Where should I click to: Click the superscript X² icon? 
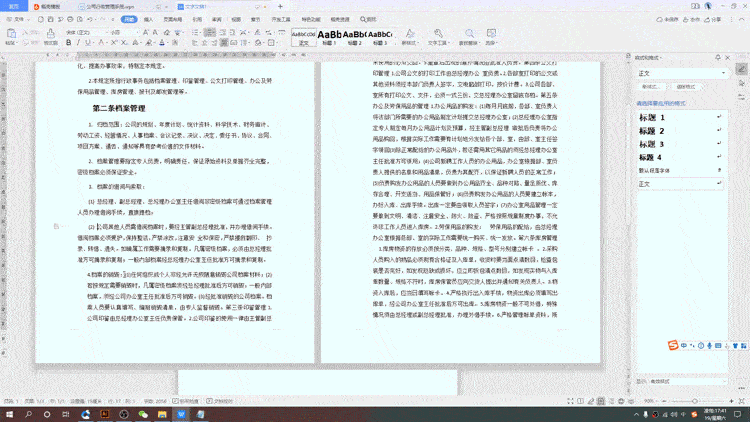pos(114,43)
